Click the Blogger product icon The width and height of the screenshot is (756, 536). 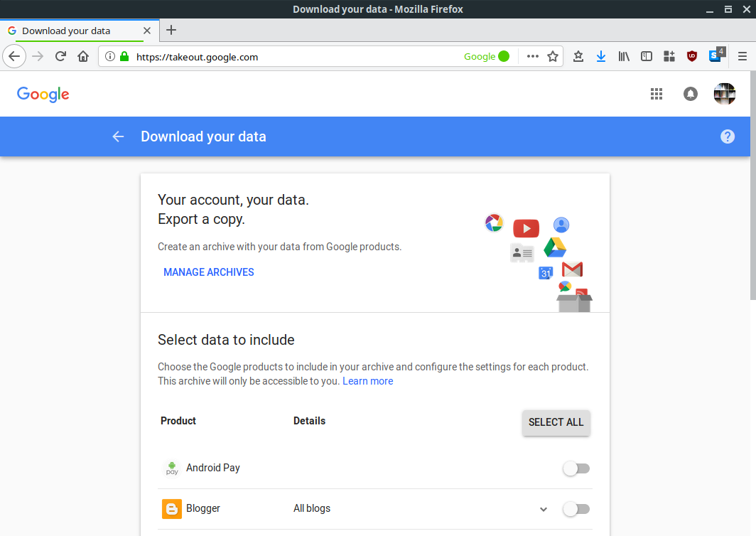click(172, 508)
